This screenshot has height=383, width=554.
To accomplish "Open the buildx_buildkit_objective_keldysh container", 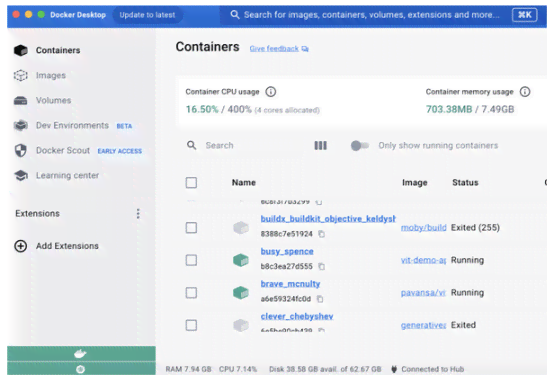I will (328, 219).
